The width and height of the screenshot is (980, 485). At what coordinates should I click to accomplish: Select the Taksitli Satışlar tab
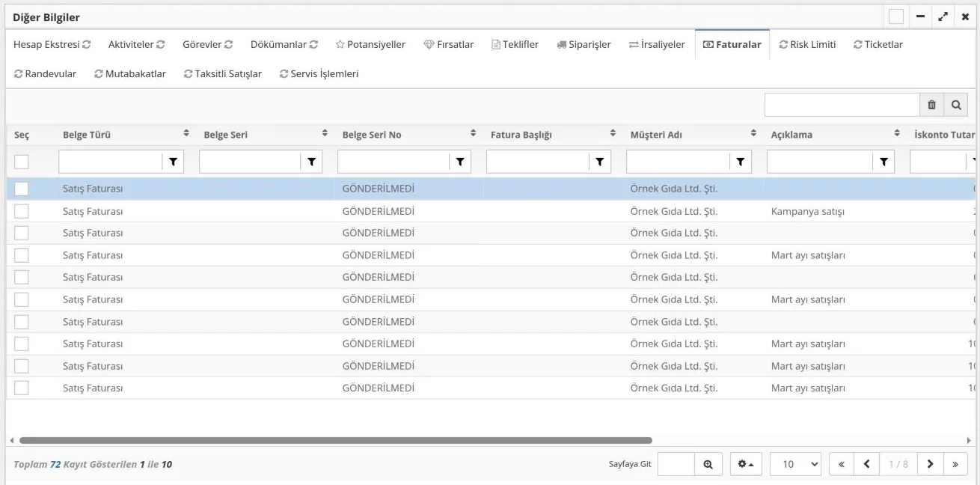[x=223, y=74]
